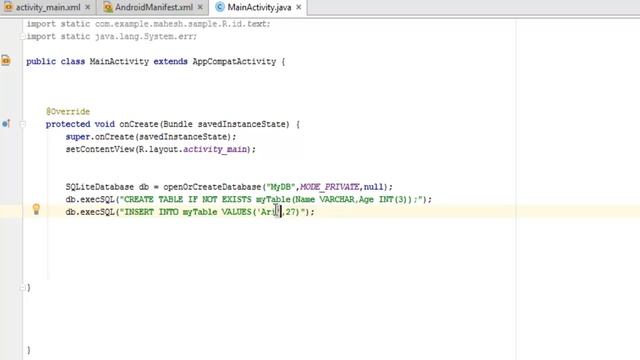Click on activity_main layout reference
This screenshot has width=640, height=360.
215,149
